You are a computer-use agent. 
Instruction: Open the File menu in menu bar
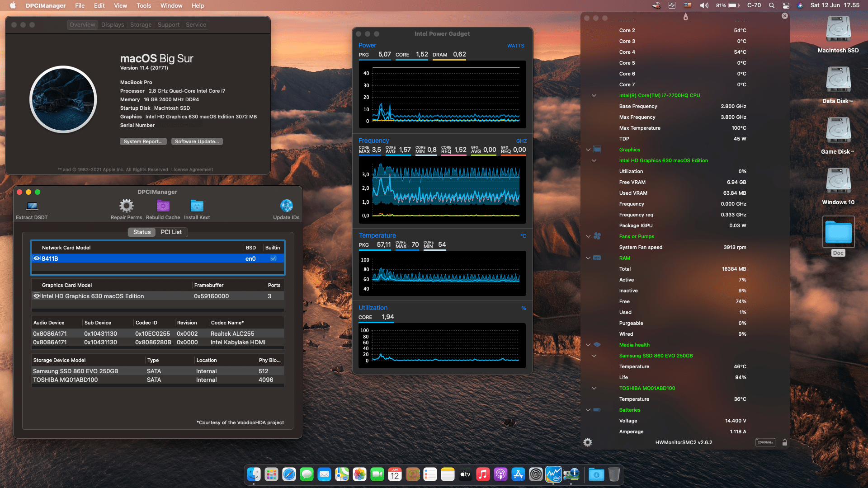[x=80, y=5]
